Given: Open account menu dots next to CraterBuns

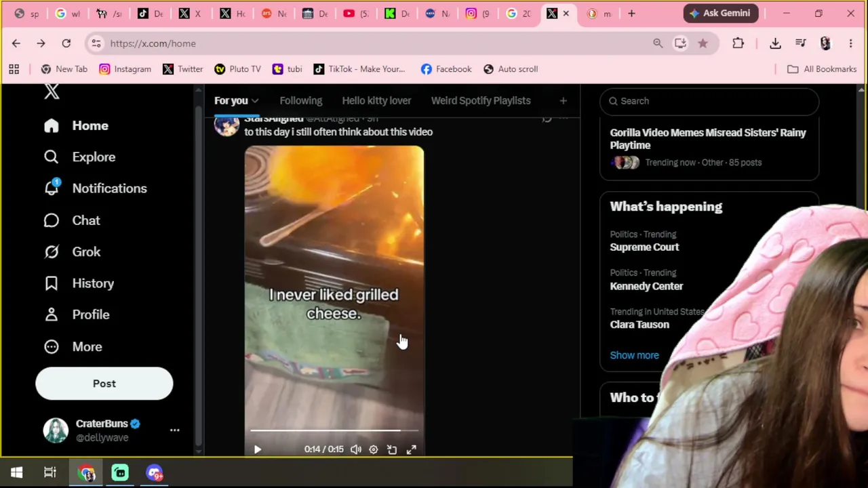Looking at the screenshot, I should tap(174, 430).
